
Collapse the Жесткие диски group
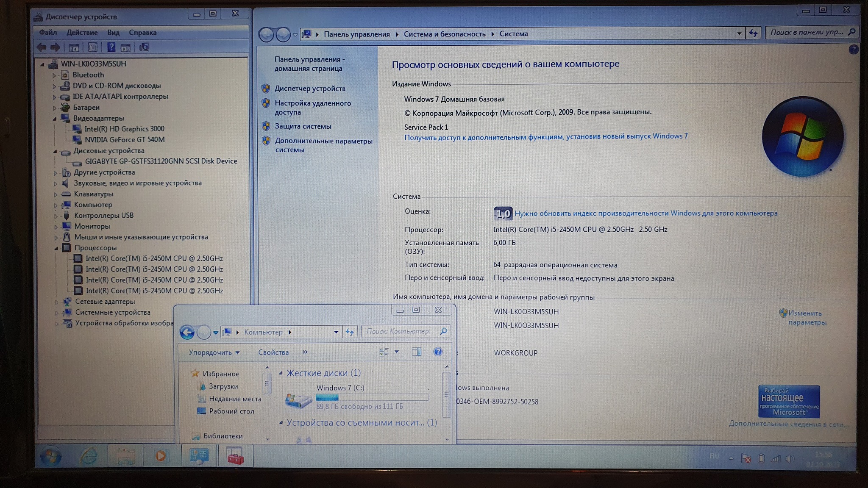pos(281,373)
